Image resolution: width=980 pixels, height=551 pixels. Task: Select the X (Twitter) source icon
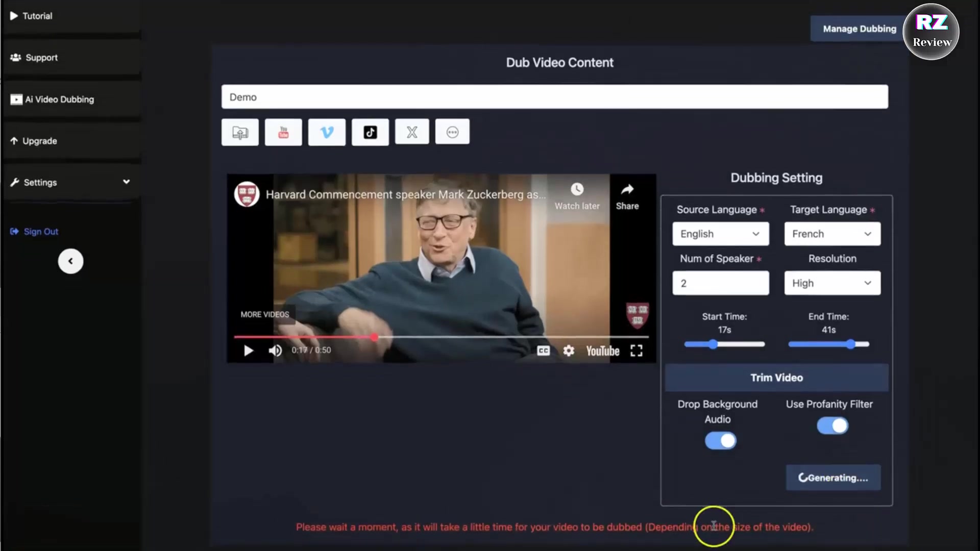point(412,133)
